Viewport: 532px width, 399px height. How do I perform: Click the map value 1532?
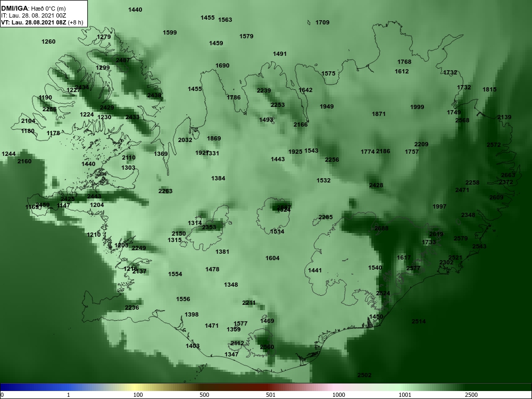point(323,180)
